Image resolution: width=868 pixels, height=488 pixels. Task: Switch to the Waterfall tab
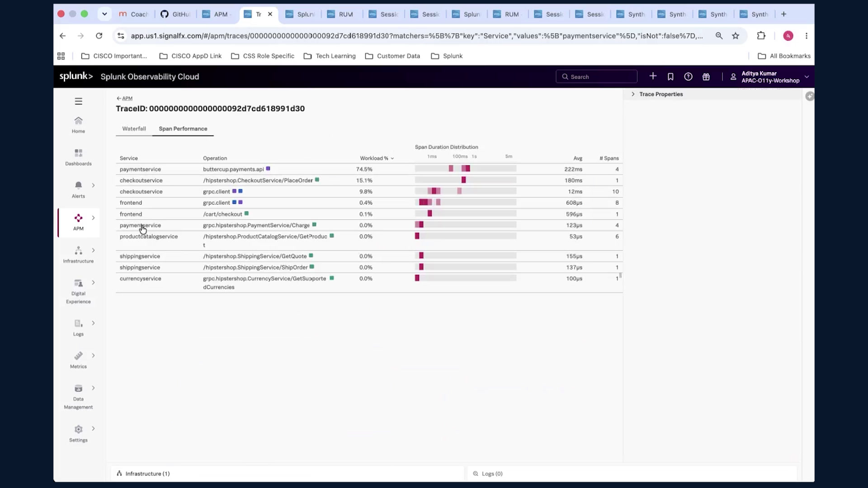tap(134, 129)
